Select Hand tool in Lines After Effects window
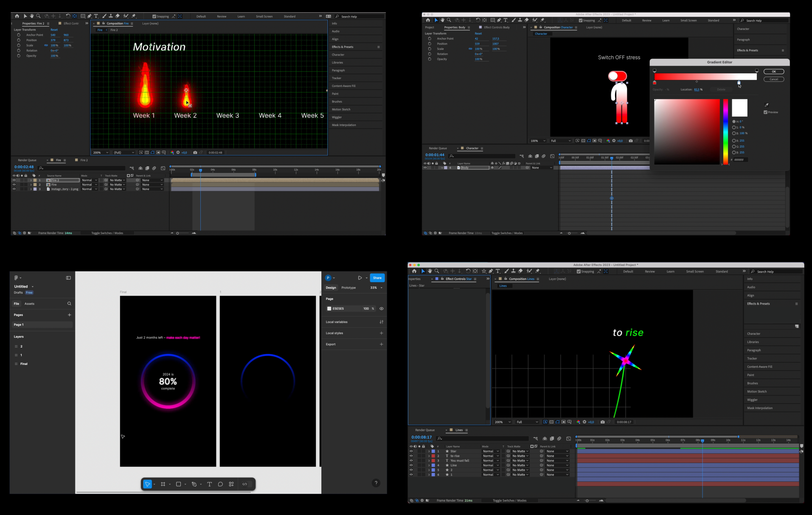This screenshot has width=812, height=515. click(430, 271)
